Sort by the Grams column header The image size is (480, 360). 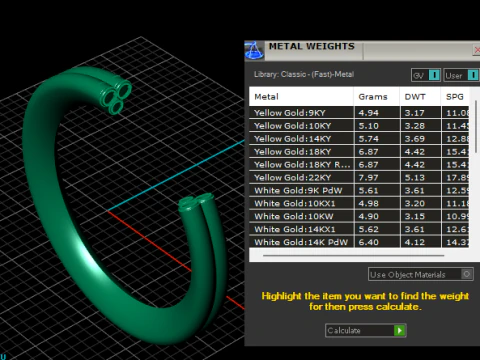pyautogui.click(x=377, y=97)
